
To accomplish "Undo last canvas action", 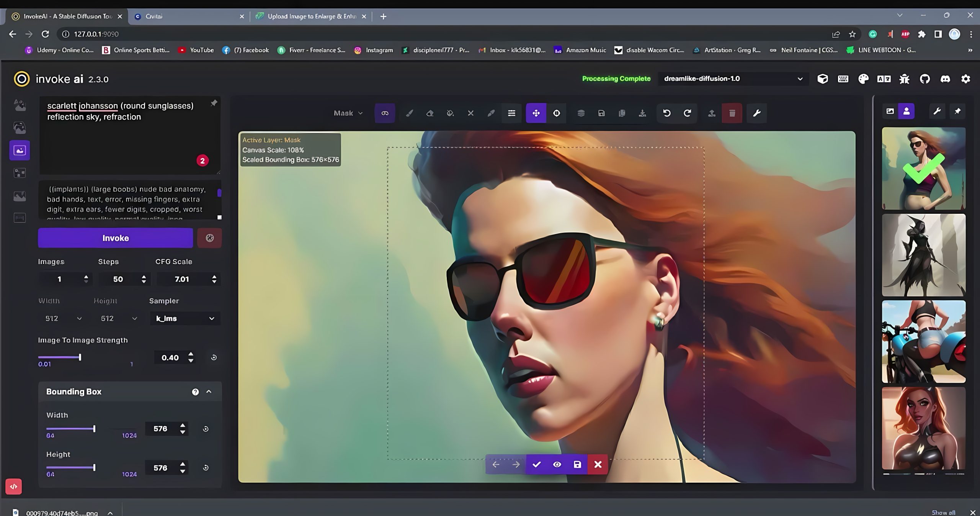I will click(x=666, y=113).
